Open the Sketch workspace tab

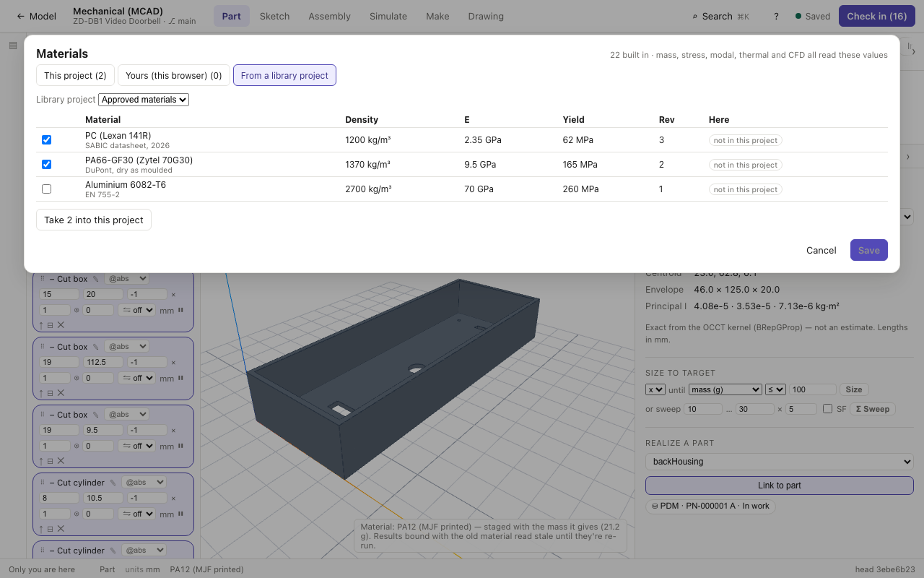(x=274, y=16)
